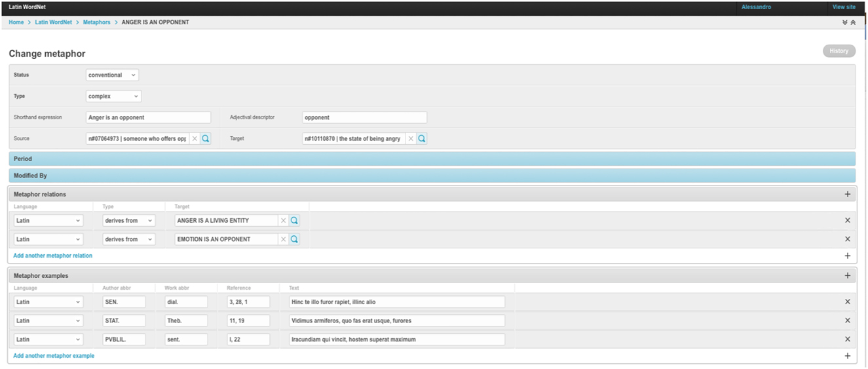
Task: Click plus icon in Metaphor examples header
Action: click(x=847, y=276)
